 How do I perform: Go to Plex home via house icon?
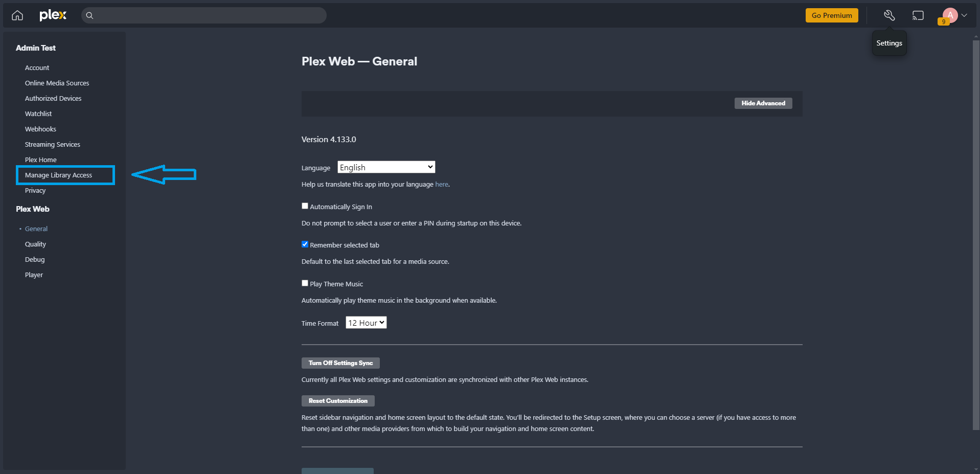coord(17,15)
